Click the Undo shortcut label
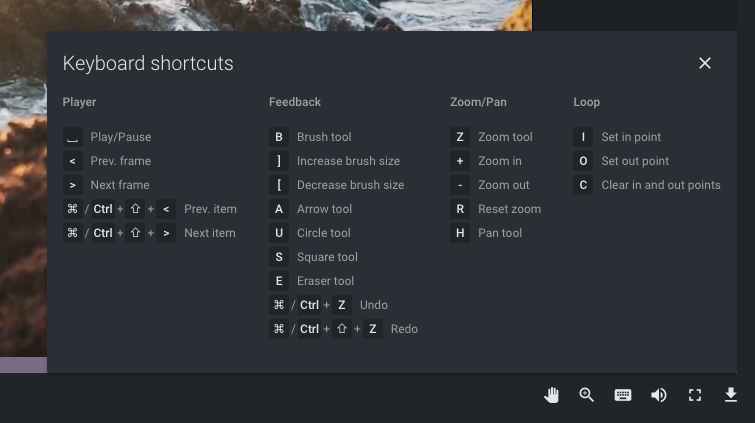Screen dimensions: 755x423 [374, 305]
